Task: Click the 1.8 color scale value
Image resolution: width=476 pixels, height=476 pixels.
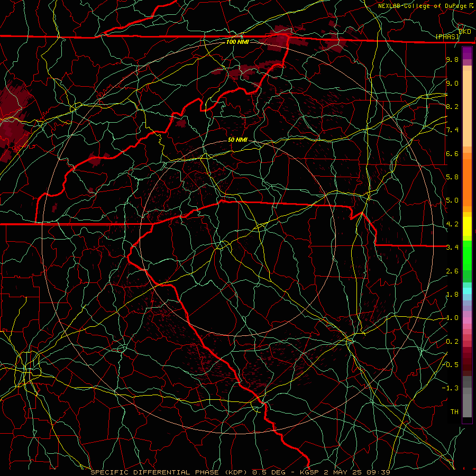Action: [x=452, y=295]
